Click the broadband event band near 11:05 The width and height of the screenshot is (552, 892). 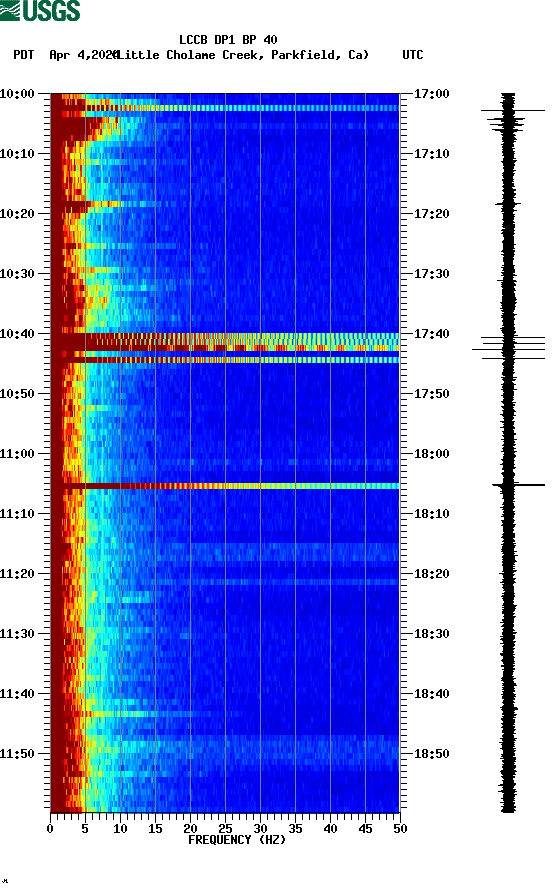[225, 486]
